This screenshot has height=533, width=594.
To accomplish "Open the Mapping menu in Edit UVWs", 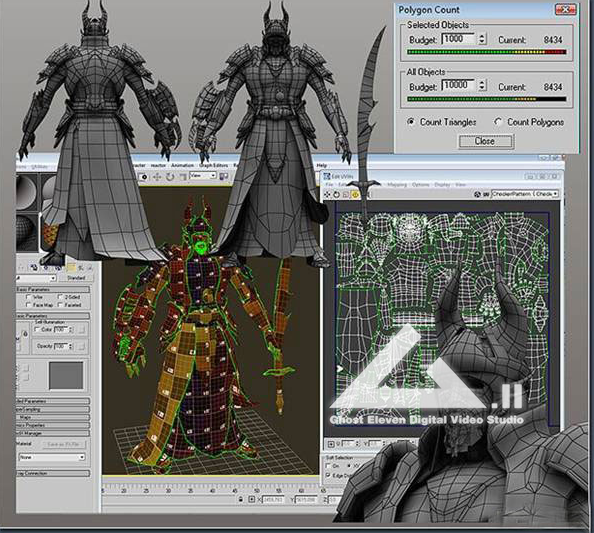I will coord(397,184).
